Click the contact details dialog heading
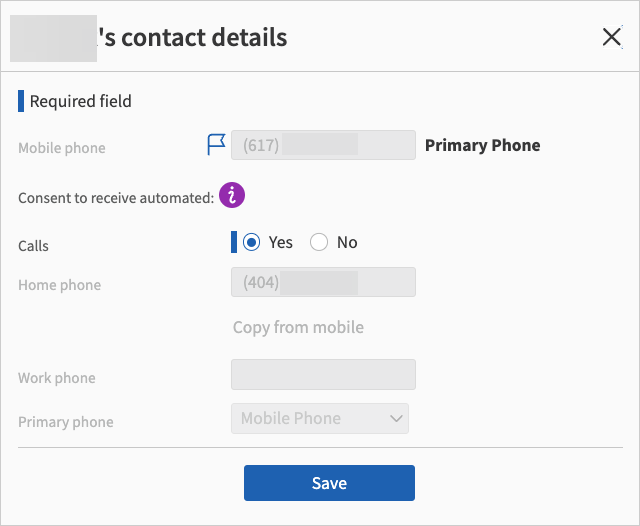Screen dimensions: 640x526 [194, 38]
